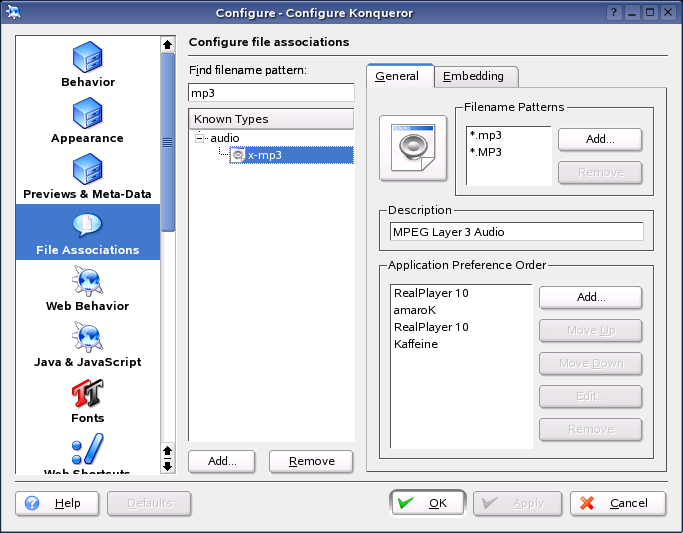
Task: Select the x-mp3 known type
Action: pos(292,155)
